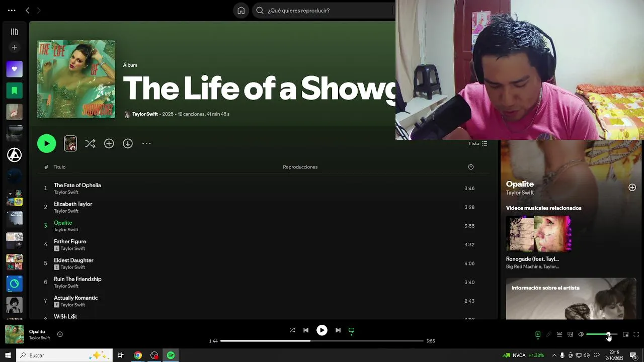Go back with the left arrow
This screenshot has height=362, width=644.
tap(28, 10)
